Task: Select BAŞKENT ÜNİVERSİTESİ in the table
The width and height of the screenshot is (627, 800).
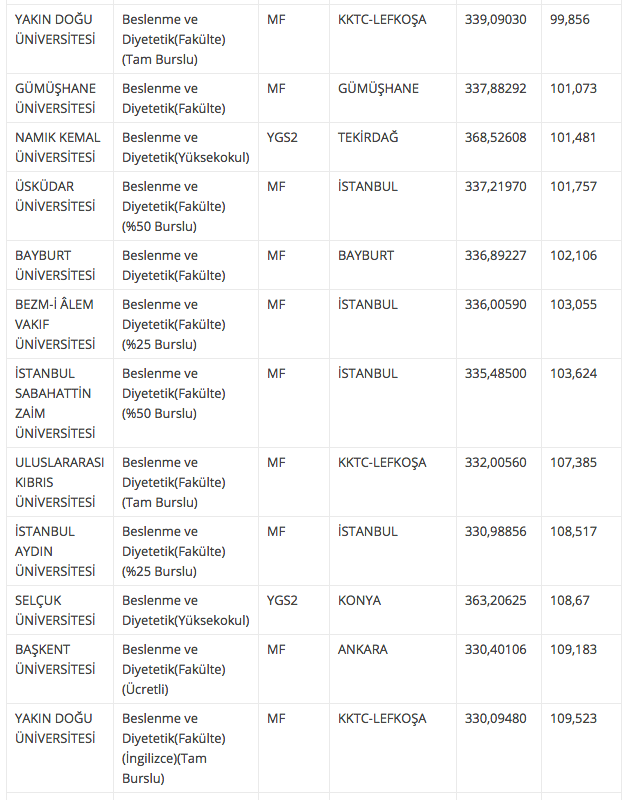Action: pyautogui.click(x=56, y=659)
